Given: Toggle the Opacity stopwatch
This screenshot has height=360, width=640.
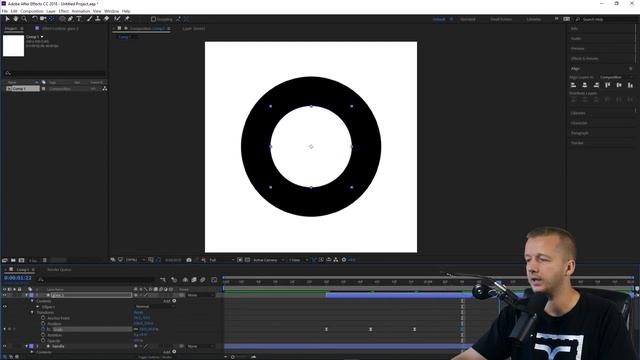Looking at the screenshot, I should click(x=43, y=340).
